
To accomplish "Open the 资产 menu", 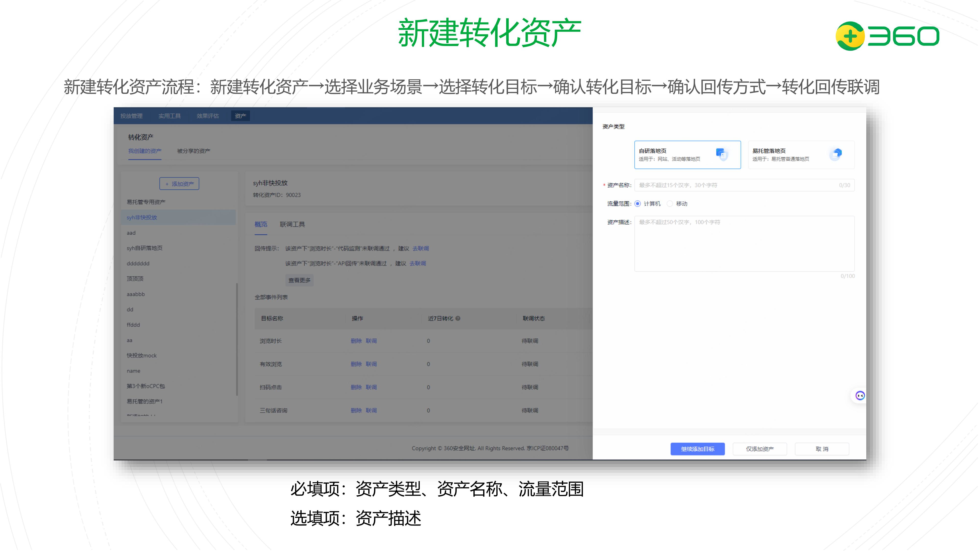I will pyautogui.click(x=240, y=116).
